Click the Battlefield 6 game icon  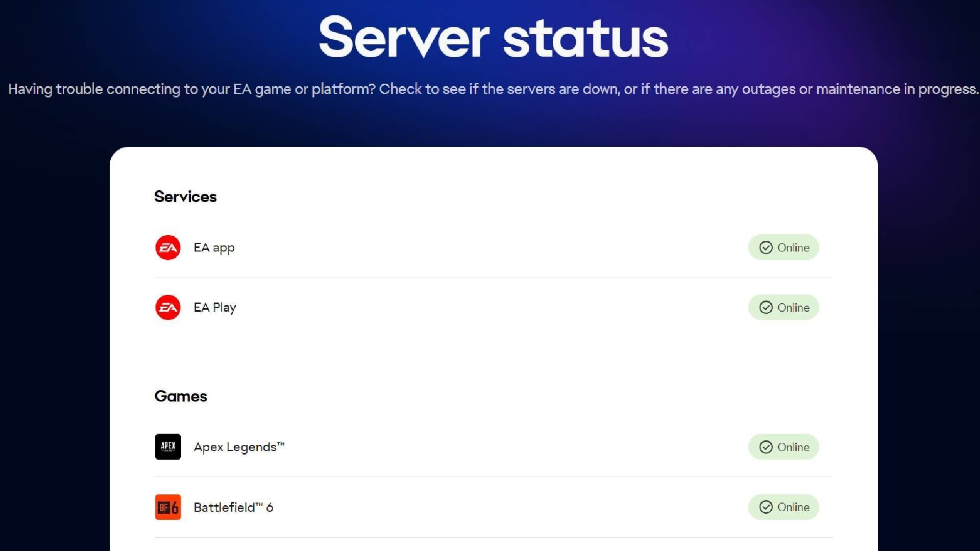168,507
